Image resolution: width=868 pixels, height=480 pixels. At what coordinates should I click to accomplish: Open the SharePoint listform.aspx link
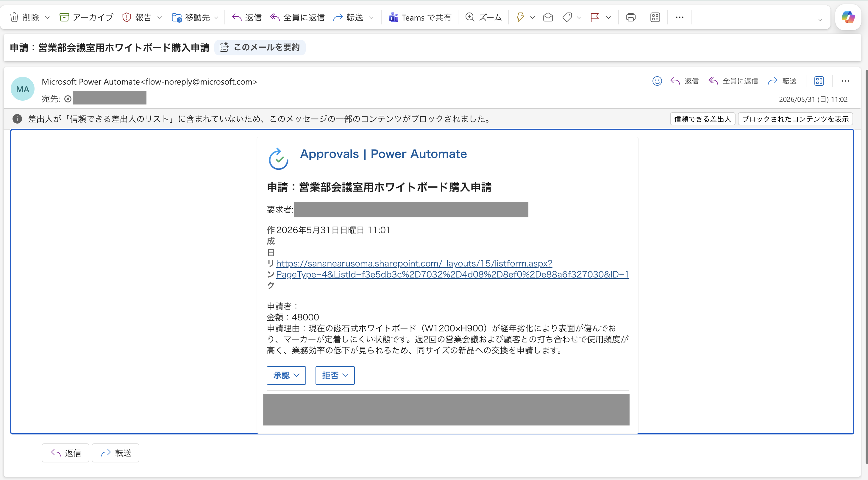click(452, 269)
